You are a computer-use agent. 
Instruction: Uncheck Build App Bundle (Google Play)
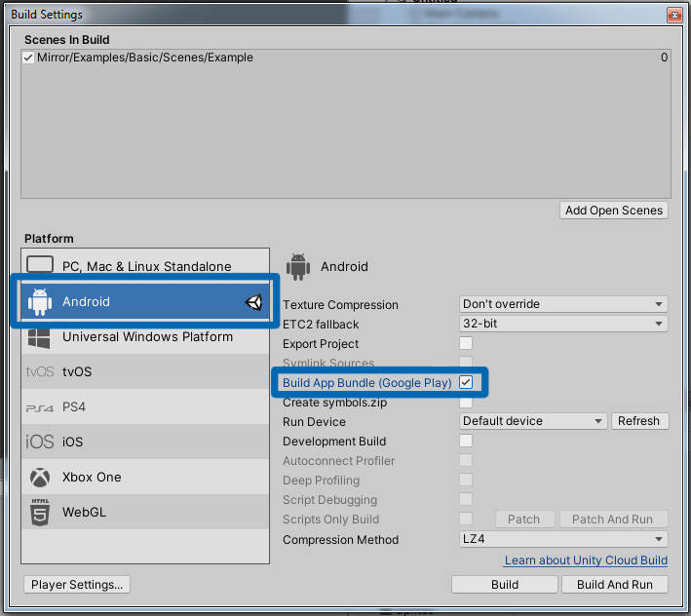[x=466, y=382]
